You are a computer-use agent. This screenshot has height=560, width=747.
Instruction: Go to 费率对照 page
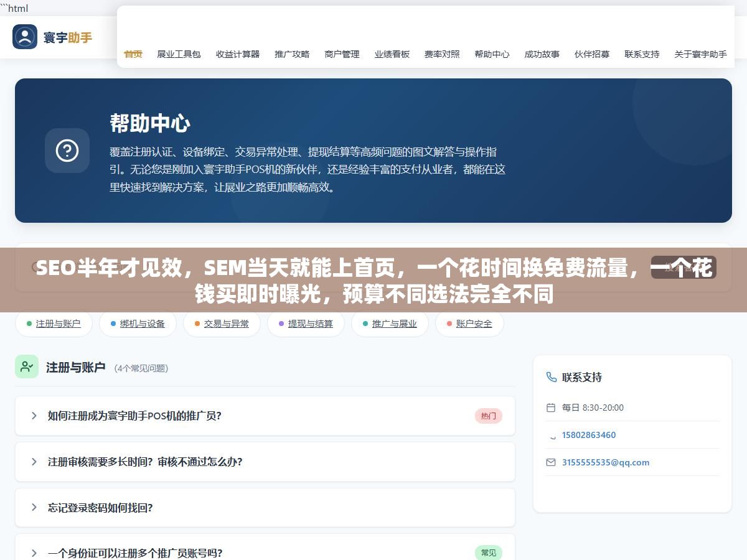coord(442,54)
